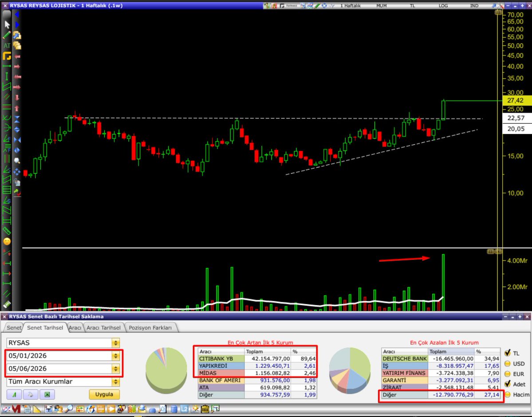Screen dimensions: 532x417
Task: Select the orange bracket shape tool
Action: (7, 56)
